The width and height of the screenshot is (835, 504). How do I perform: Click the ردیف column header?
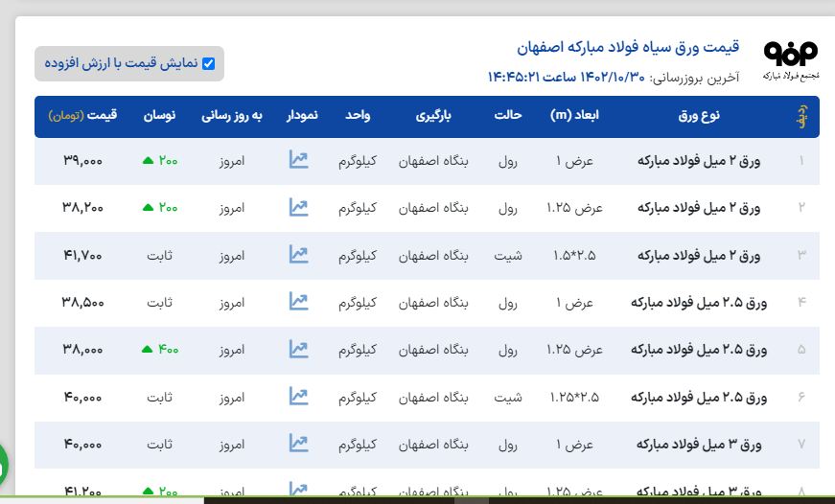coord(801,116)
